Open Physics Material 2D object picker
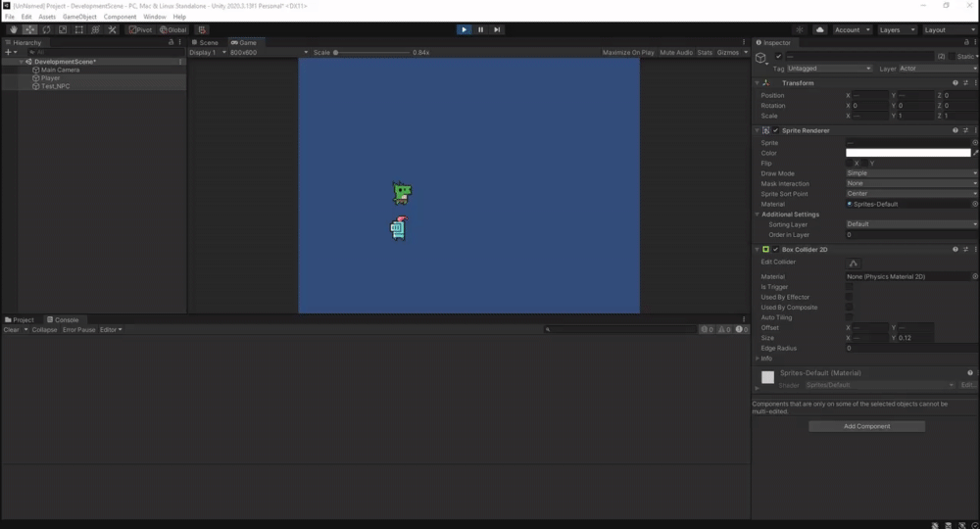Viewport: 980px width, 529px height. (x=974, y=276)
